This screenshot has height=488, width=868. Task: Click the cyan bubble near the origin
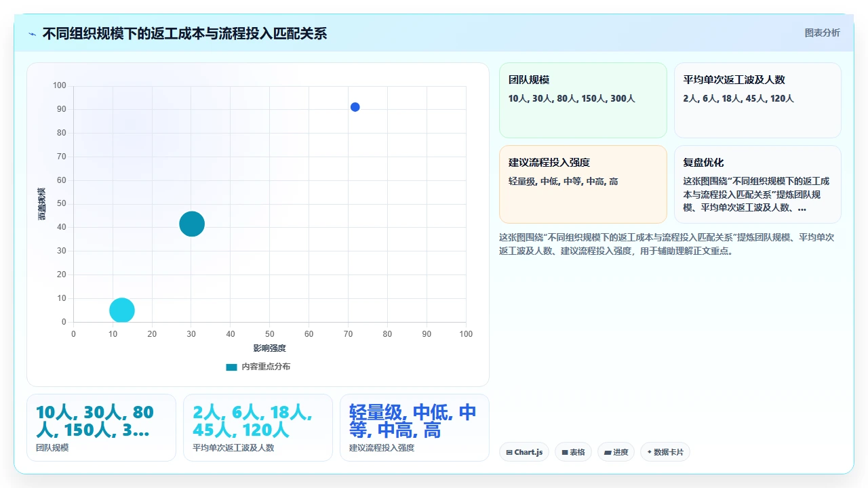point(122,310)
